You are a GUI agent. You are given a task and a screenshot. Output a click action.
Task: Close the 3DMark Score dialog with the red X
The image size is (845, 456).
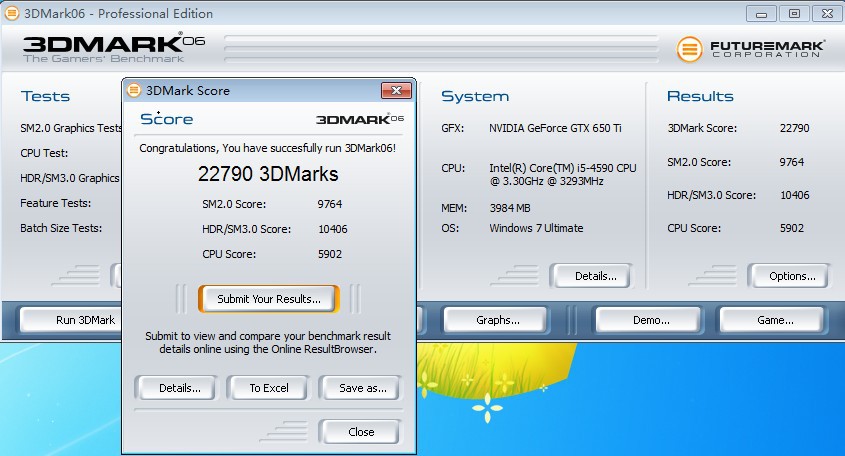point(396,91)
